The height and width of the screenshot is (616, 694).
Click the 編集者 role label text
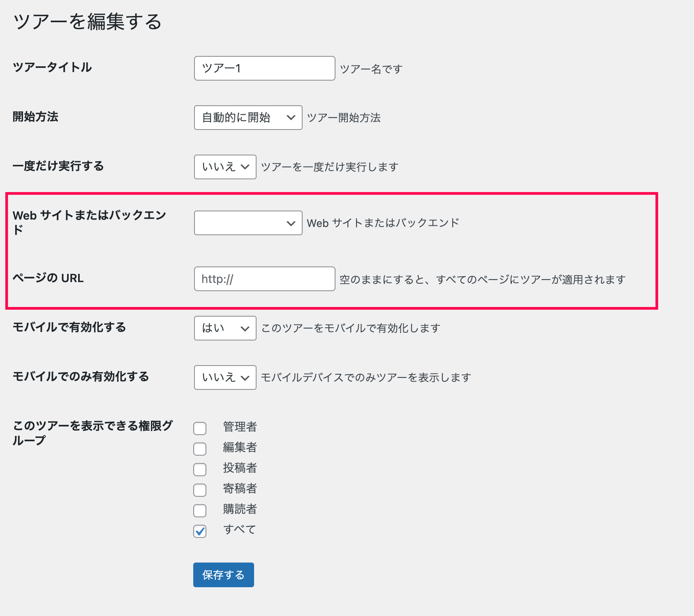tap(240, 447)
